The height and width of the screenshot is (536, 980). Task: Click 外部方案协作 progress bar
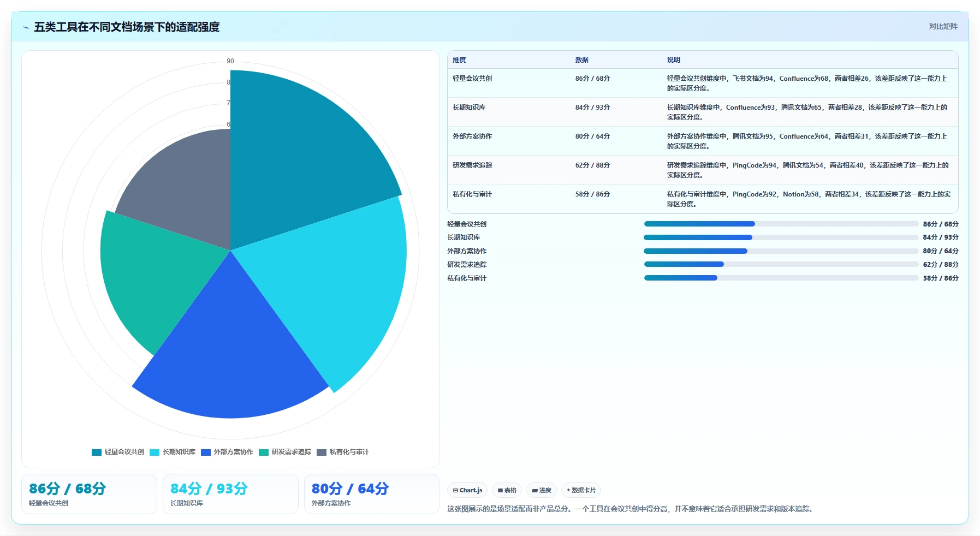[781, 251]
